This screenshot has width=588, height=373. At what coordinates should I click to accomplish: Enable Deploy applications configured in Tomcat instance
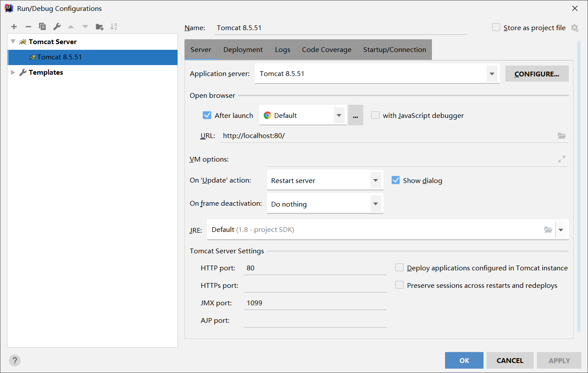click(x=399, y=268)
